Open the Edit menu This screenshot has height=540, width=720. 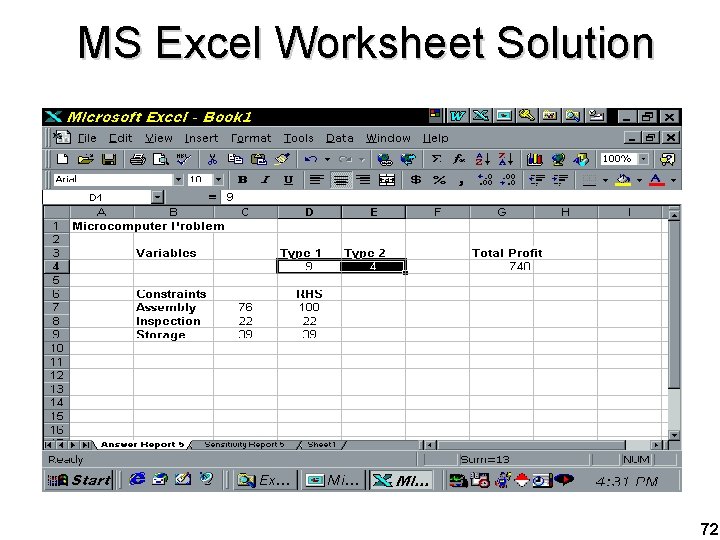pos(120,138)
